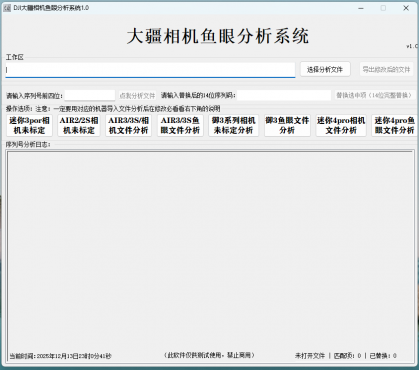Image resolution: width=419 pixels, height=370 pixels.
Task: Click the 当前时间 status text
Action: click(x=60, y=356)
